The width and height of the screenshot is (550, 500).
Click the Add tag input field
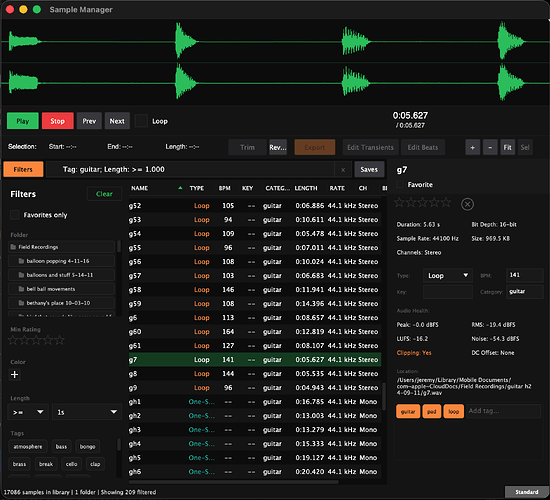503,411
